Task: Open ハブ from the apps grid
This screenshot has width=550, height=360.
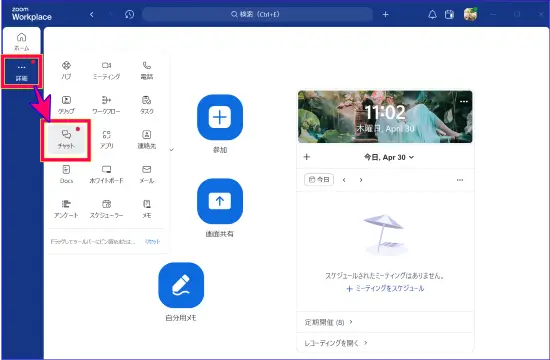Action: tap(66, 70)
